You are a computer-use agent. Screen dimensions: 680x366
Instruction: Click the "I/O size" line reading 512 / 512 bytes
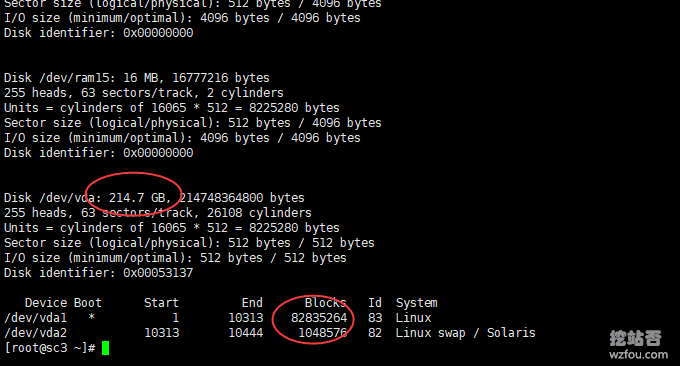(x=175, y=258)
